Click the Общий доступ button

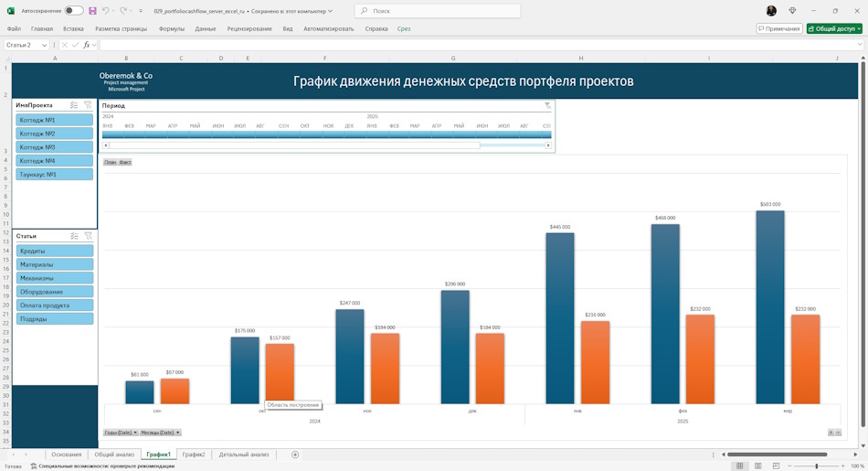point(834,29)
